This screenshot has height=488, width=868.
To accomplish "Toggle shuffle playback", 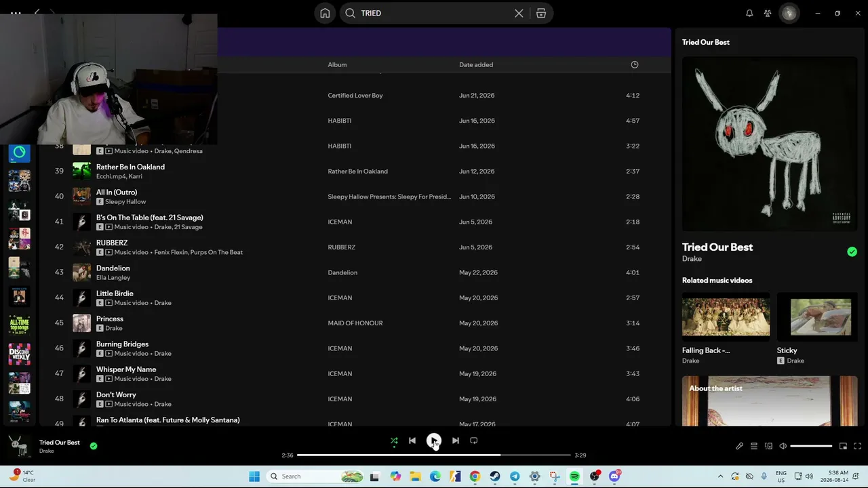I will 394,441.
